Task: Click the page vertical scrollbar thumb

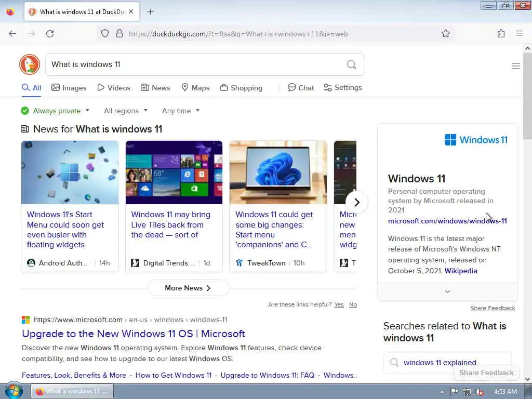Action: (x=527, y=96)
